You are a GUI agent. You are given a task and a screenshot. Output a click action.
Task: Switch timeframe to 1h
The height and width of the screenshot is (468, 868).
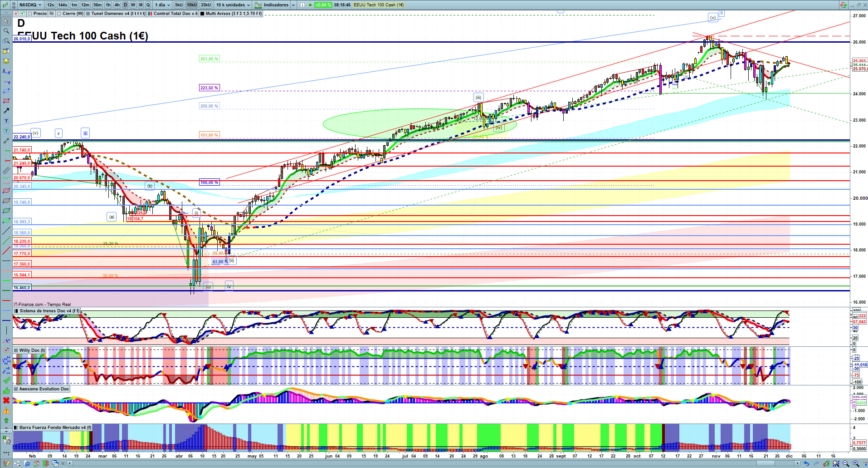click(x=108, y=5)
